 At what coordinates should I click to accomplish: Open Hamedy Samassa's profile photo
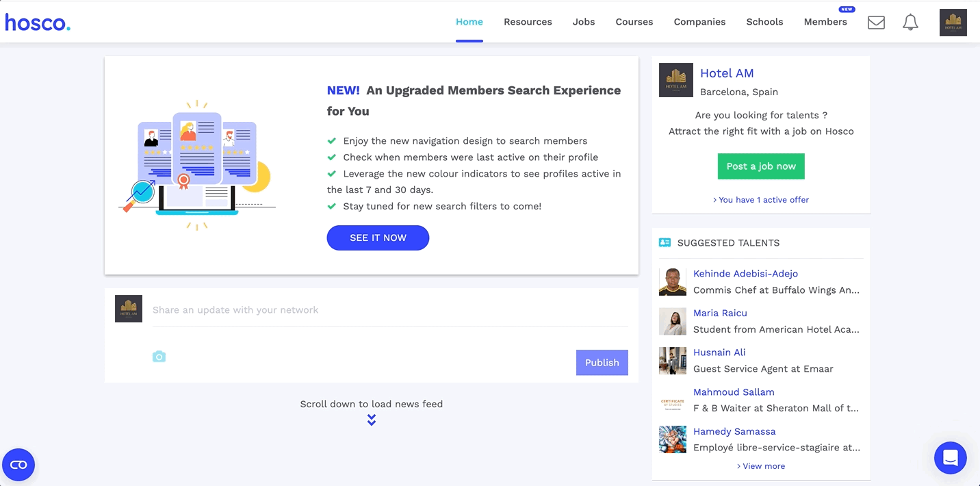[673, 439]
